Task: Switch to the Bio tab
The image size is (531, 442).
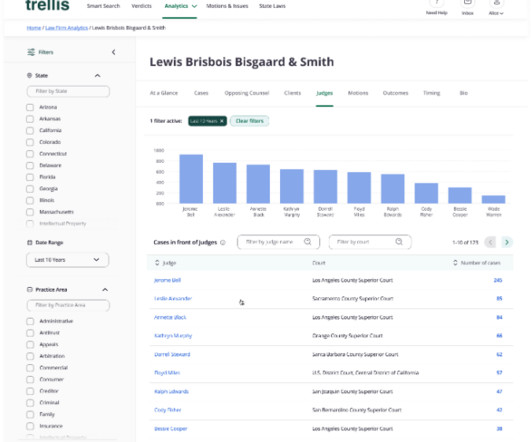Action: coord(464,93)
